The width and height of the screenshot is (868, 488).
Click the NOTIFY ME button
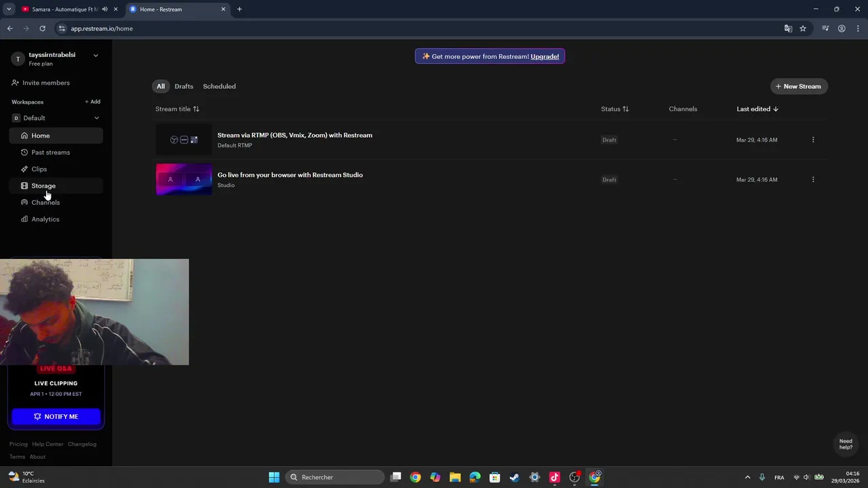[x=56, y=416]
